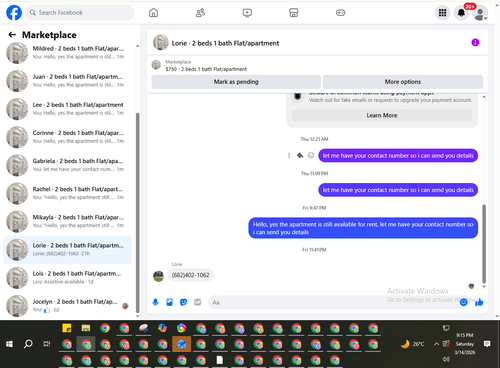Click Lorie's phone number message bubble
This screenshot has height=368, width=500.
pyautogui.click(x=190, y=275)
